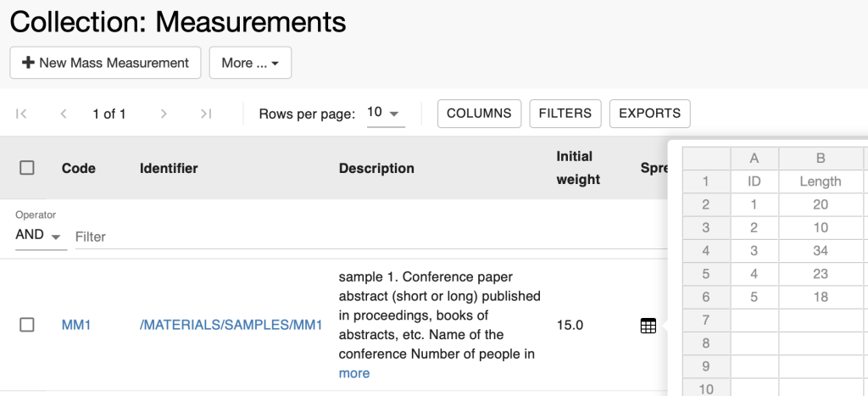Toggle the select-all checkbox in header
Viewport: 868px width, 396px height.
26,167
